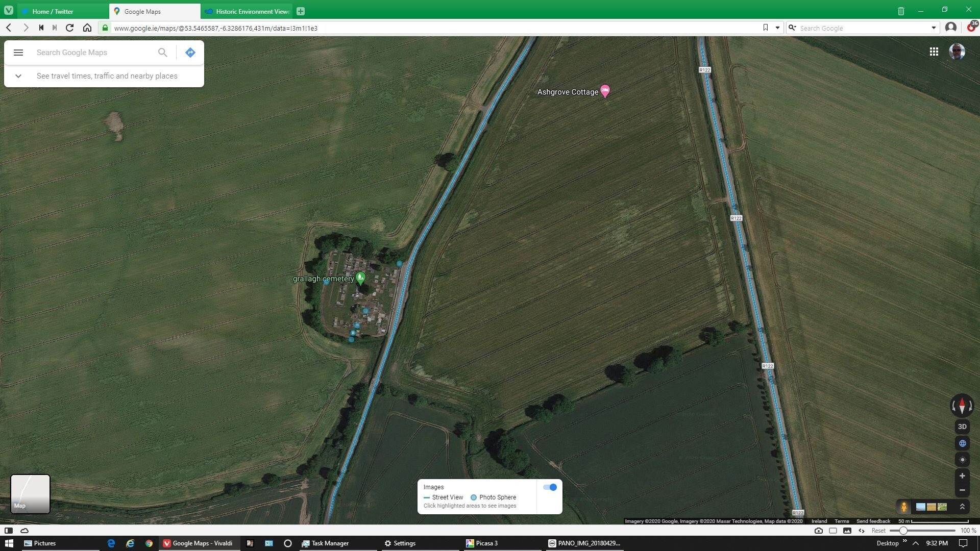
Task: Click the Ashgrove Cottage lodging pin
Action: [x=605, y=91]
